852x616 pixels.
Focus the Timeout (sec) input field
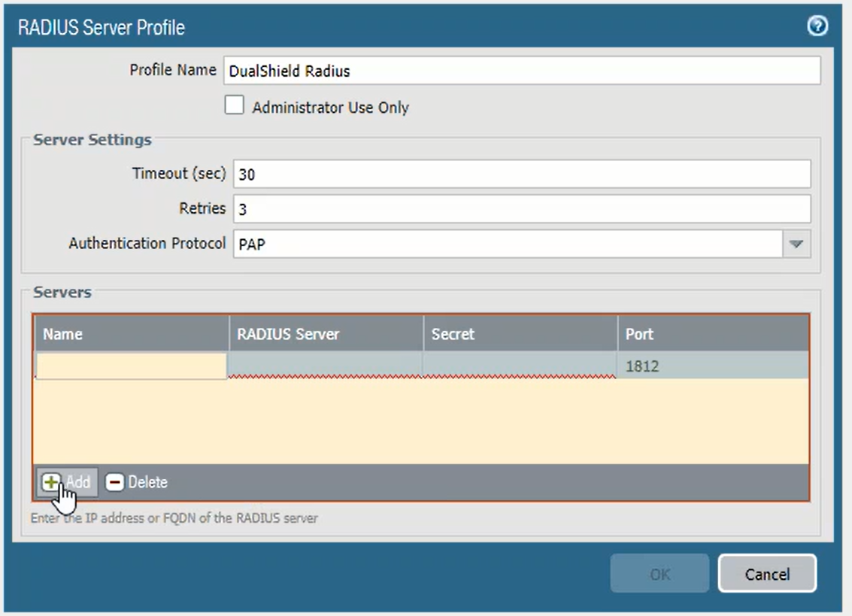point(521,174)
